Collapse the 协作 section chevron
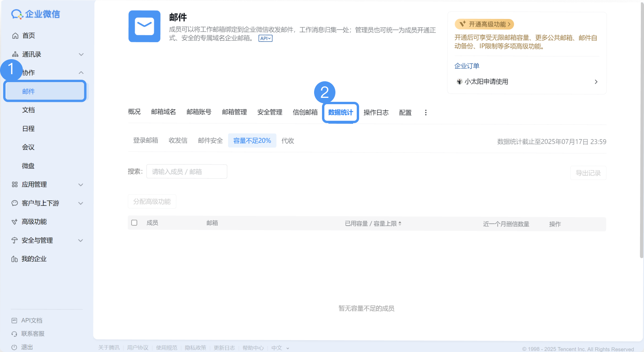The width and height of the screenshot is (644, 352). pos(81,73)
